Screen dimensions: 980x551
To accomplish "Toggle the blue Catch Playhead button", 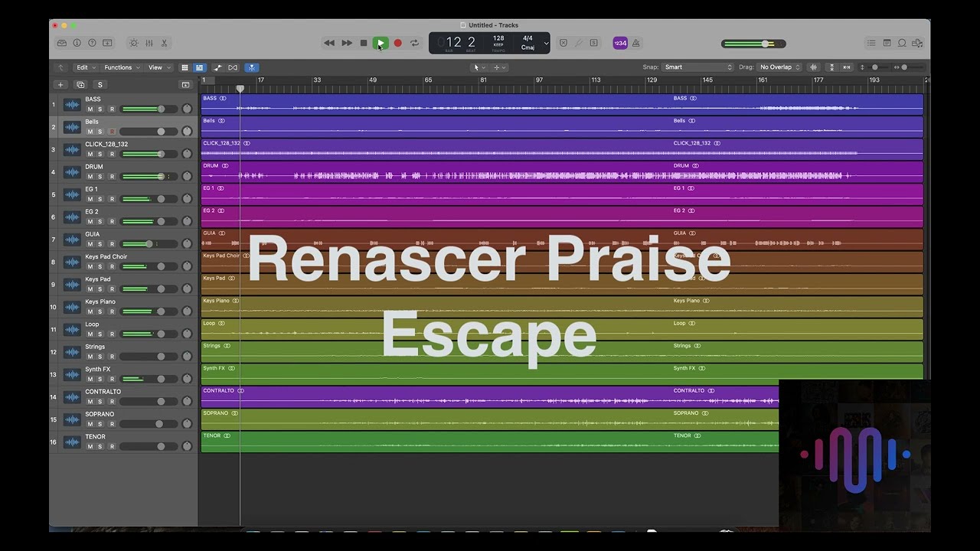I will 252,67.
